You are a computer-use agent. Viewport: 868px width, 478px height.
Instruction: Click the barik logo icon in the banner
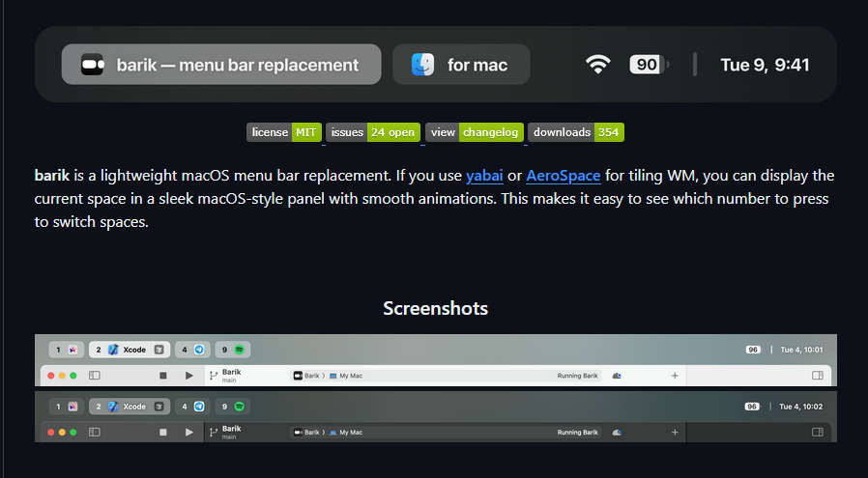(93, 65)
